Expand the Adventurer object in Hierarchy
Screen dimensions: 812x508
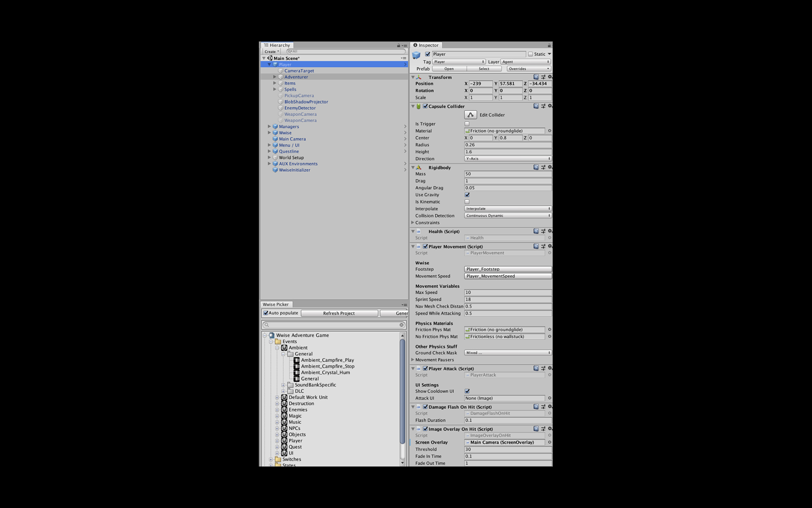coord(274,77)
